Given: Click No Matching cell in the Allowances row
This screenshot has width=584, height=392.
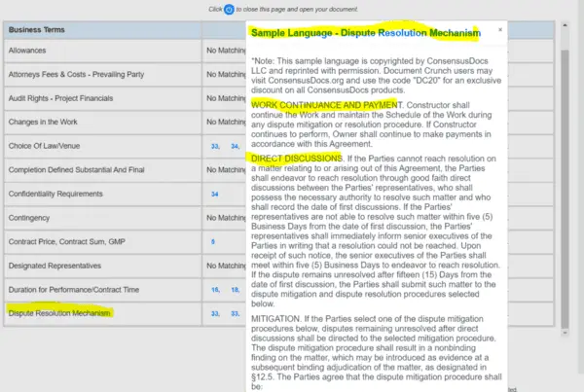Looking at the screenshot, I should [x=226, y=51].
